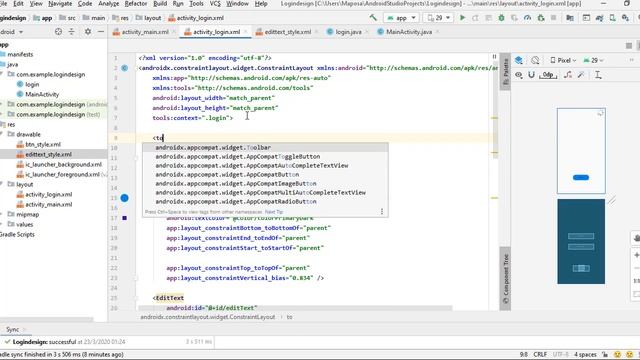640x360 pixels.
Task: Open the Android view selector dropdown
Action: coord(12,31)
